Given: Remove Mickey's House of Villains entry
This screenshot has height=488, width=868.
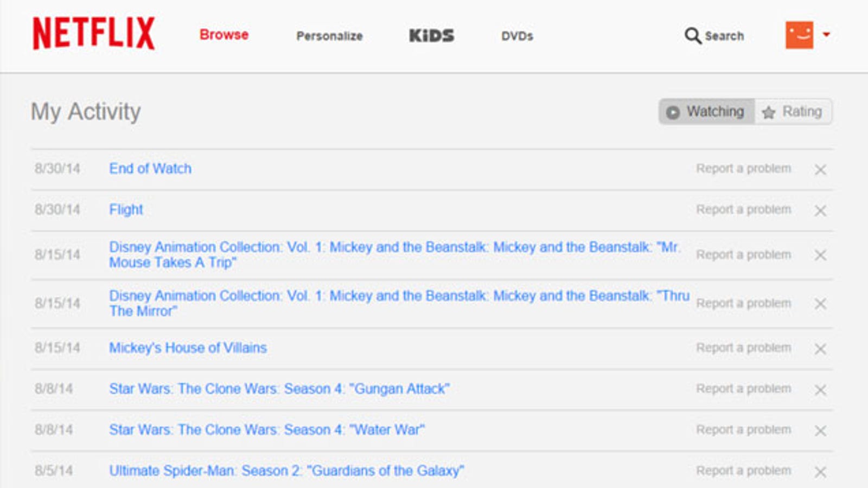Looking at the screenshot, I should [820, 349].
